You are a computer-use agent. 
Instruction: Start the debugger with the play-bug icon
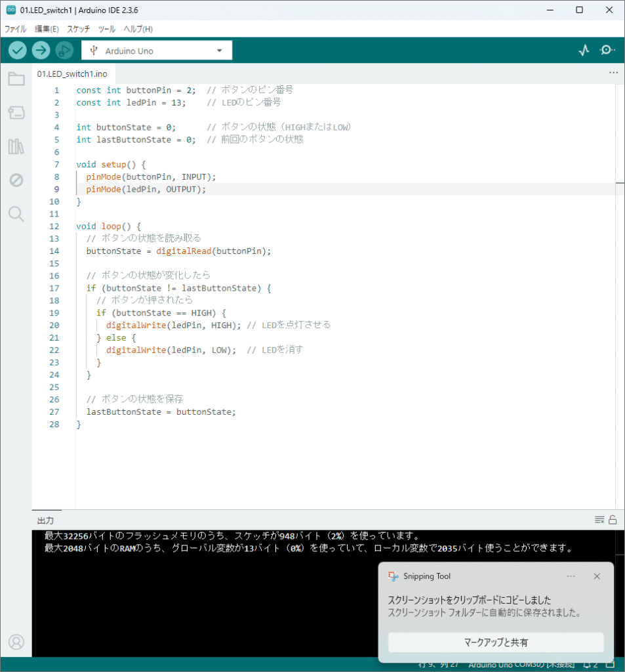[64, 51]
